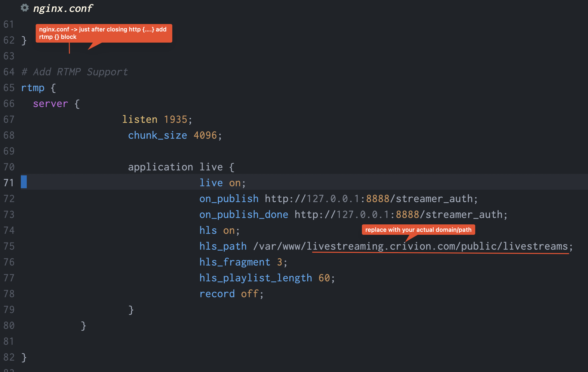588x372 pixels.
Task: Click the orange rtmp block instruction callout
Action: click(104, 33)
